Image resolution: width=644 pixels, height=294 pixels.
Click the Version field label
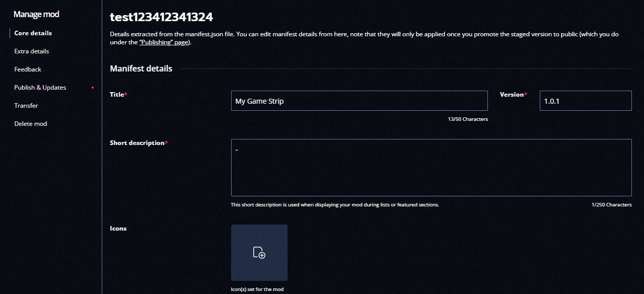click(512, 95)
